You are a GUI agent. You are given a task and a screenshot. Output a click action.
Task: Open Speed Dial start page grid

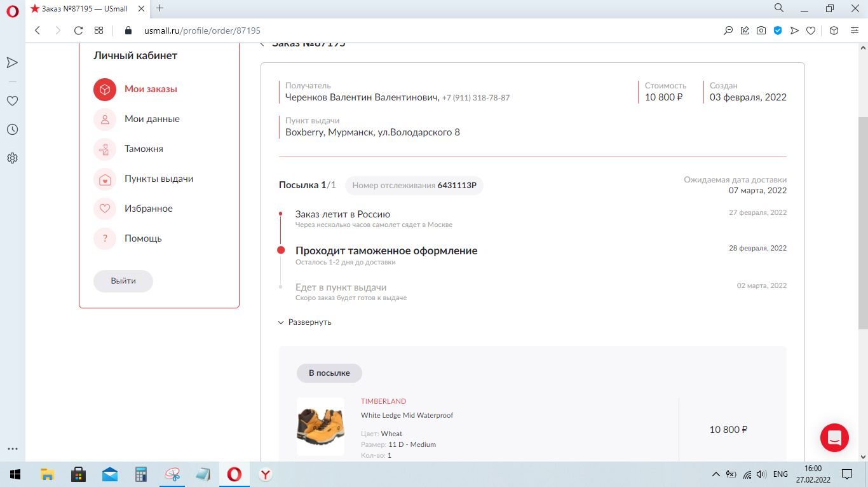pos(98,31)
